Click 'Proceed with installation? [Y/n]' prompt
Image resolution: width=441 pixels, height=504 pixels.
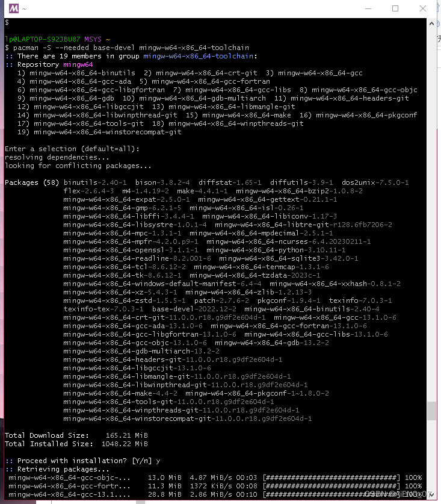coord(84,461)
